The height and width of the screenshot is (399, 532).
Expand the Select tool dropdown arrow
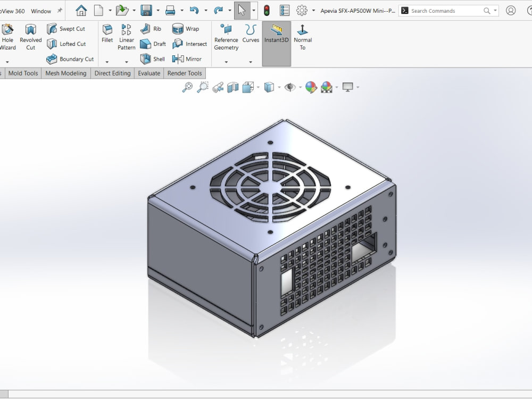coord(254,11)
